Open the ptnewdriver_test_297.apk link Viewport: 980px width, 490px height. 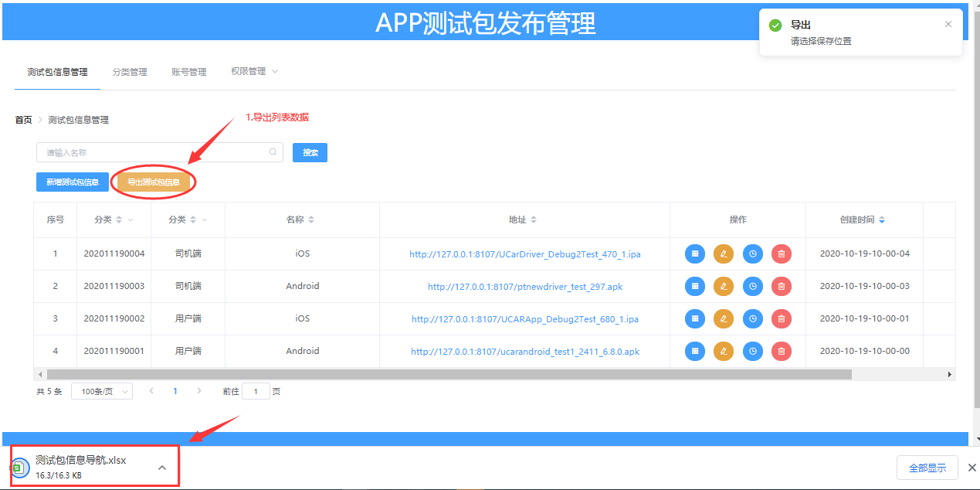tap(525, 286)
